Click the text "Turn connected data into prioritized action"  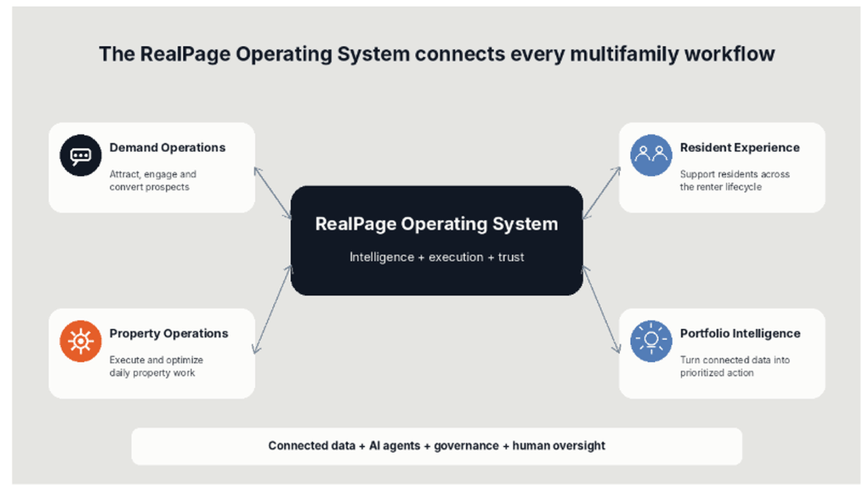pyautogui.click(x=735, y=366)
